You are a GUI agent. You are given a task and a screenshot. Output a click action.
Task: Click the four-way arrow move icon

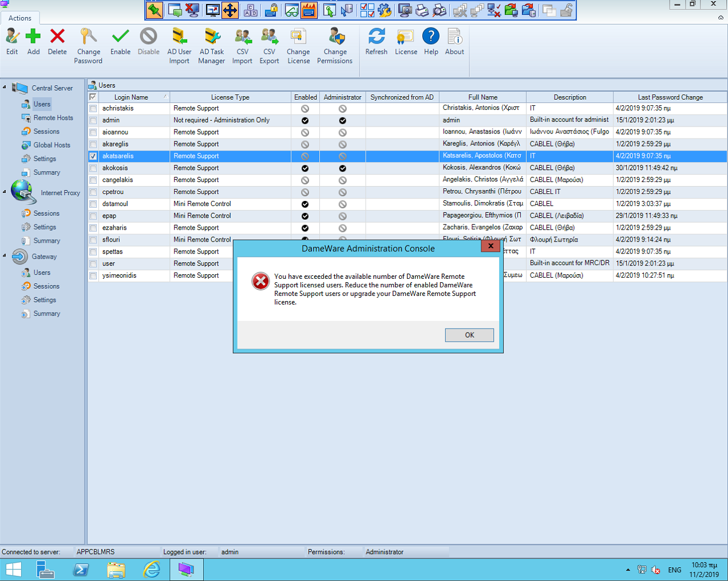[230, 10]
